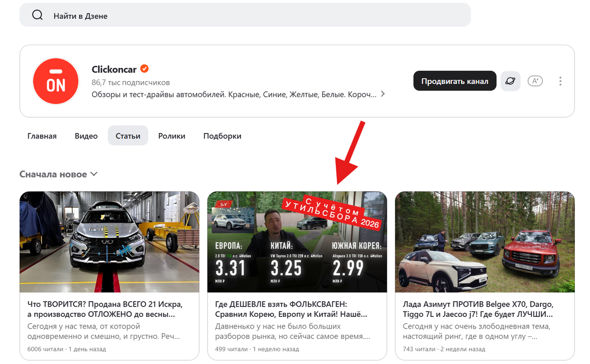Open the Подборки tab
This screenshot has width=590, height=364.
pos(222,136)
